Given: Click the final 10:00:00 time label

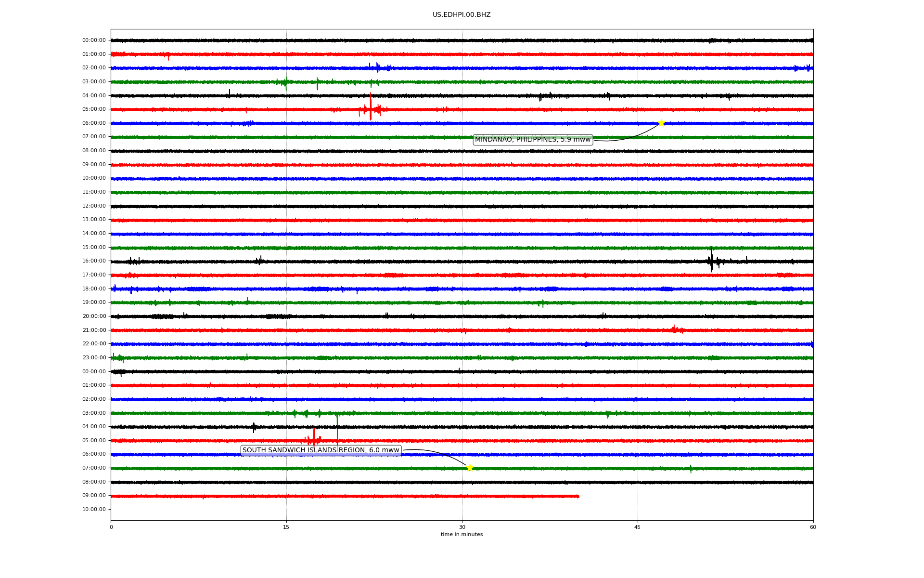Looking at the screenshot, I should click(x=94, y=510).
